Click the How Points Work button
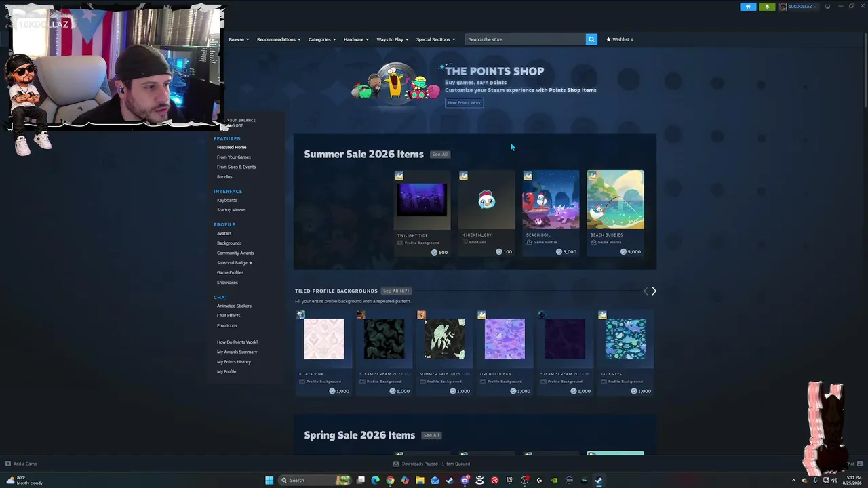Image resolution: width=868 pixels, height=488 pixels. 464,103
